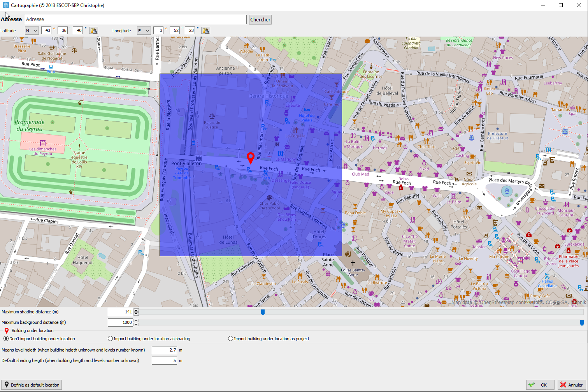Click the red location pin on map
The image size is (588, 392).
tap(251, 158)
